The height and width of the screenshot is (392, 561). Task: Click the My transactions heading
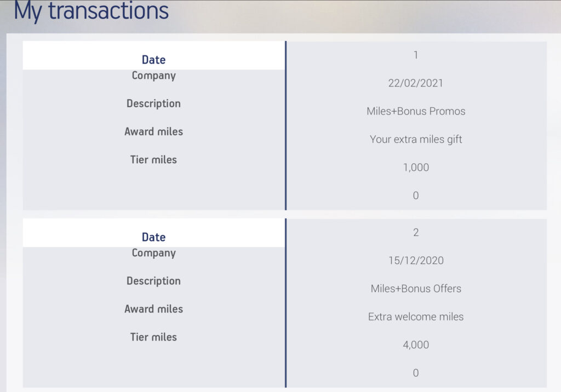tap(91, 11)
